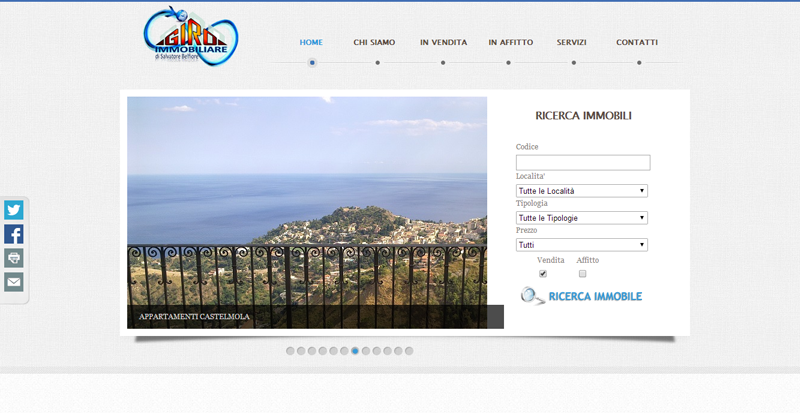The height and width of the screenshot is (413, 800).
Task: Share the page on Facebook
Action: coord(14,234)
